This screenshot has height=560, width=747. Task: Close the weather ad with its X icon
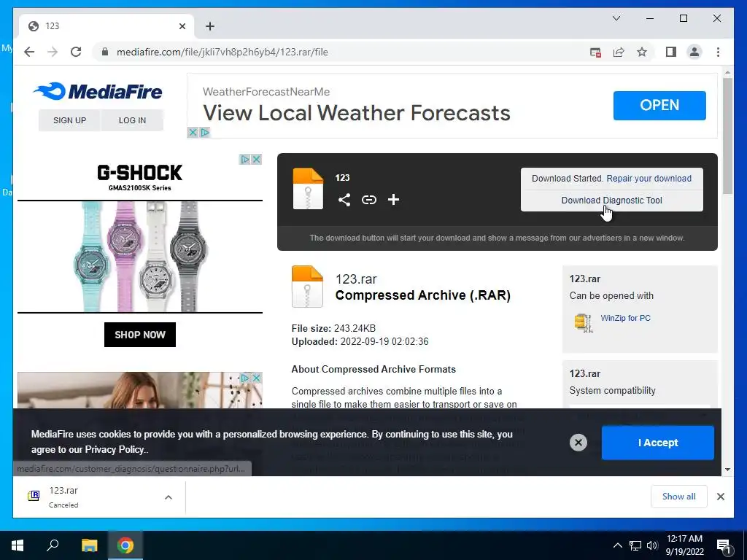[x=193, y=133]
